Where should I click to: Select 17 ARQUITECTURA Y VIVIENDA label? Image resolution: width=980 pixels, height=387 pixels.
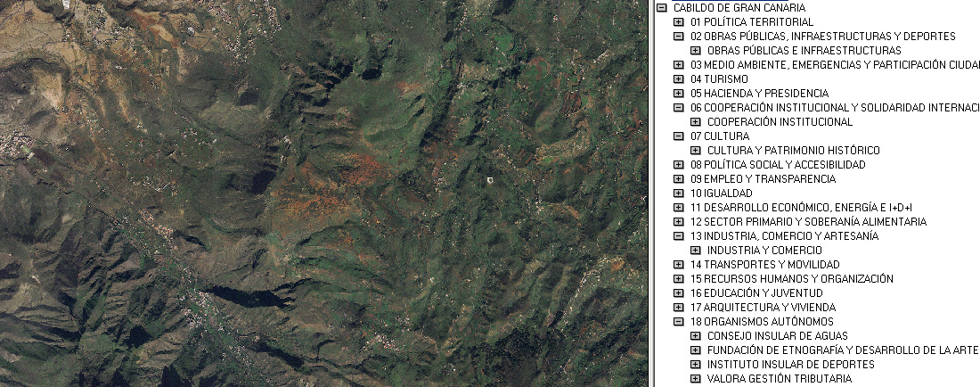pyautogui.click(x=764, y=308)
